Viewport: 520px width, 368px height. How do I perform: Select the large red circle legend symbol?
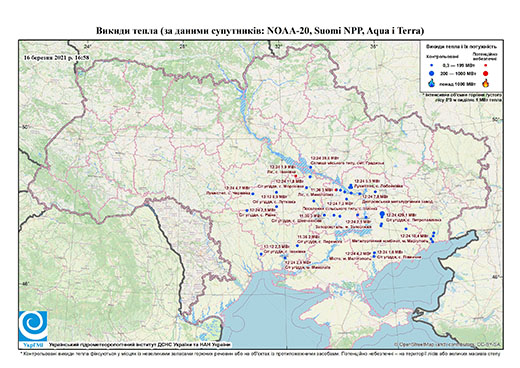pos(486,73)
